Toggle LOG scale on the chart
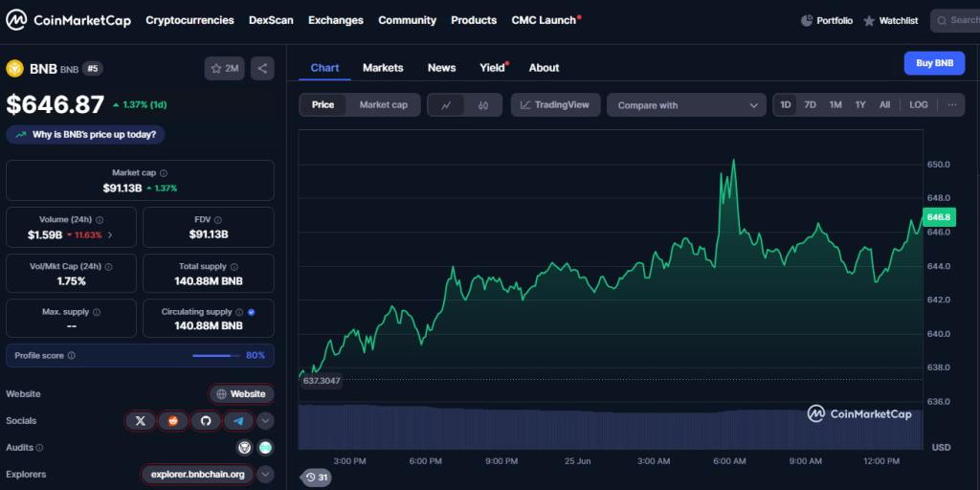 [918, 105]
